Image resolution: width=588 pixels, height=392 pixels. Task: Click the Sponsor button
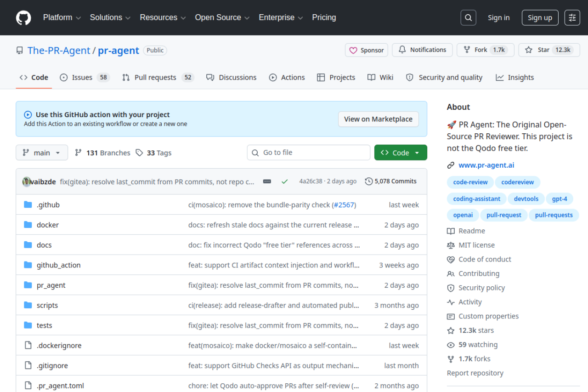pyautogui.click(x=367, y=50)
